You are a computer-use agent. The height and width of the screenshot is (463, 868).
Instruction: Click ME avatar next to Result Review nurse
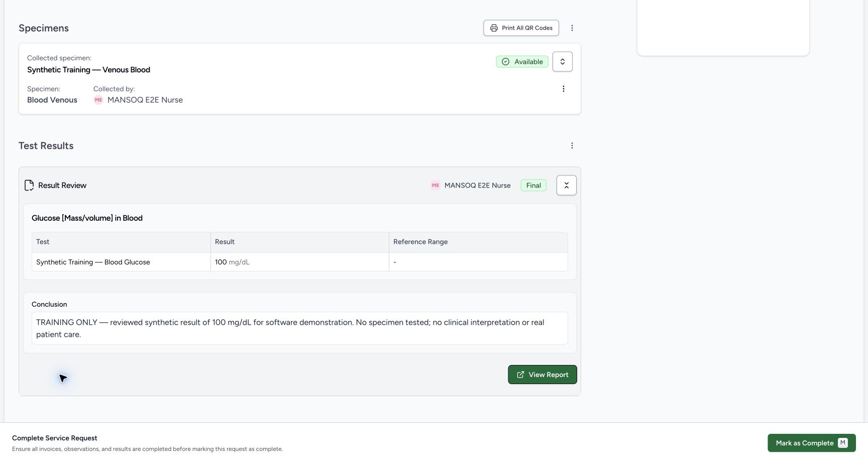coord(435,186)
